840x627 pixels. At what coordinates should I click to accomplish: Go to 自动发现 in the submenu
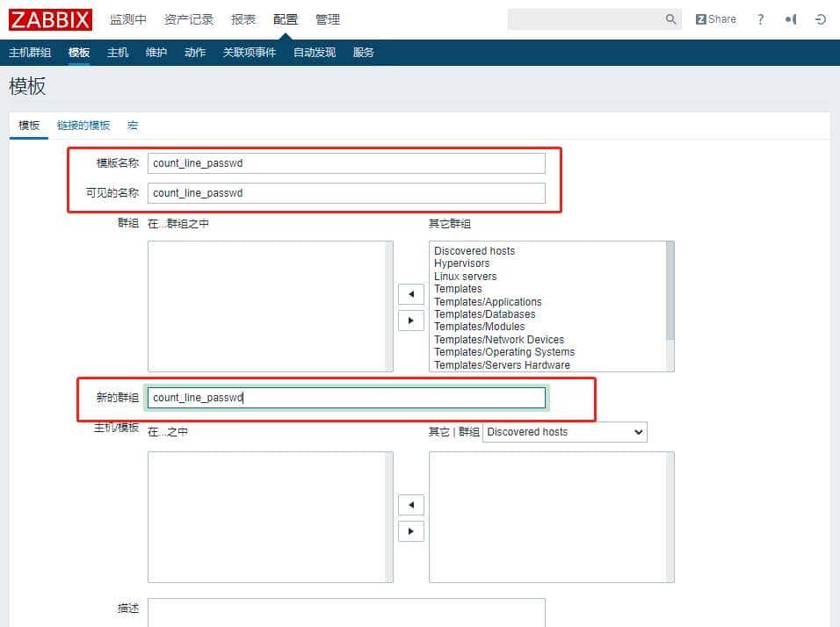(315, 53)
